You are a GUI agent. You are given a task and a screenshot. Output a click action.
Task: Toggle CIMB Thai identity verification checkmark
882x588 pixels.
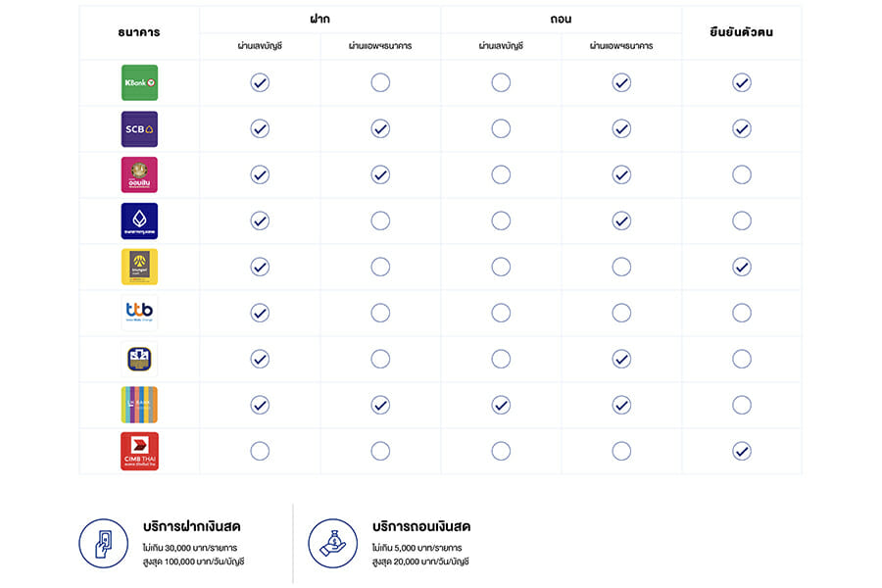coord(742,451)
